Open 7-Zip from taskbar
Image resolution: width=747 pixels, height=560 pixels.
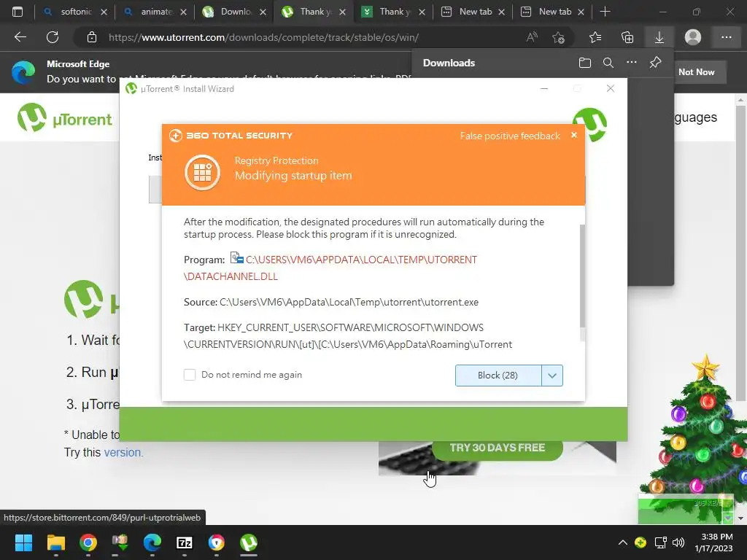[x=185, y=542]
